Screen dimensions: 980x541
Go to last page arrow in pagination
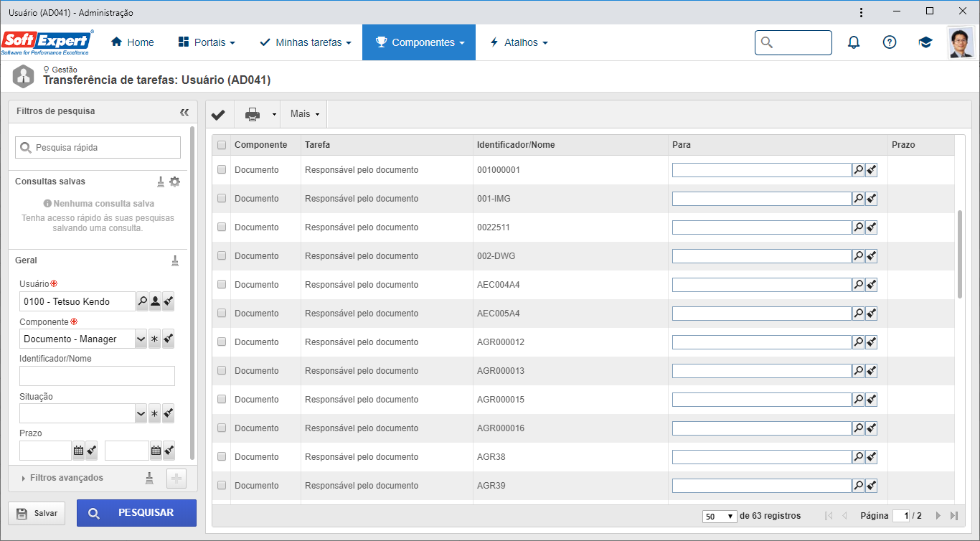coord(953,516)
